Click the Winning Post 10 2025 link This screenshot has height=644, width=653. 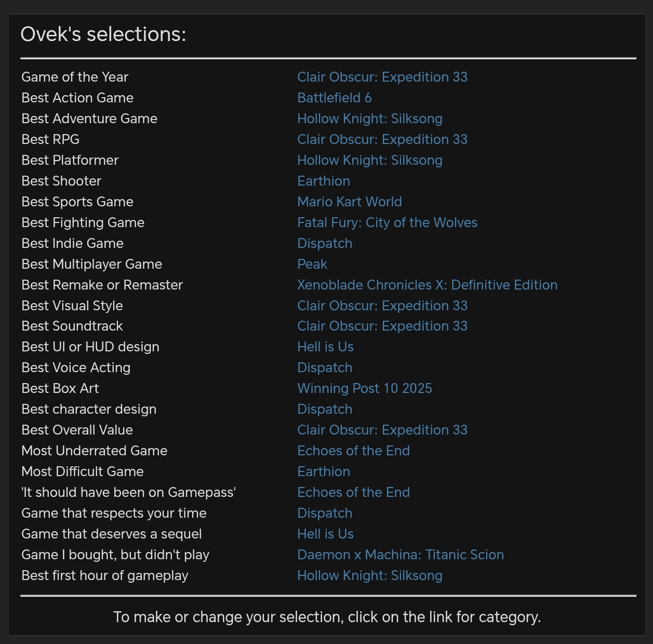364,388
